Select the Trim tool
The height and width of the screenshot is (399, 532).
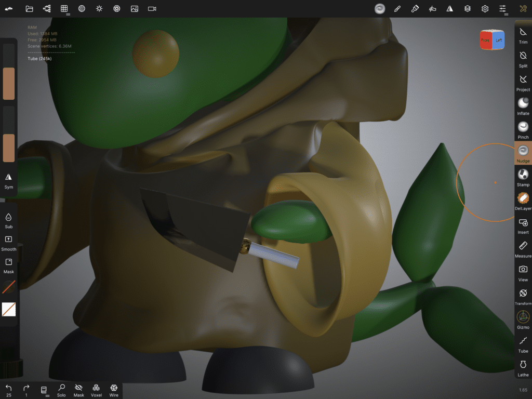523,35
